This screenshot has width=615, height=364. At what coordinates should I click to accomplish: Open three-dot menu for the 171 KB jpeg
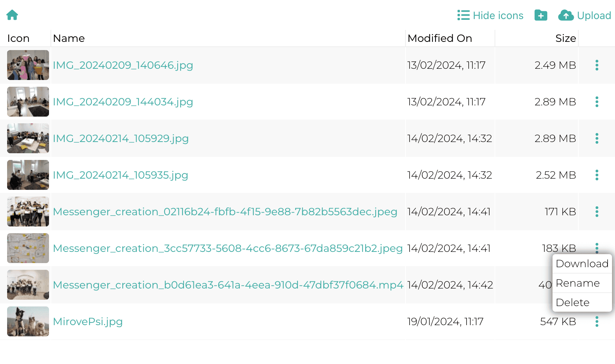pyautogui.click(x=597, y=212)
